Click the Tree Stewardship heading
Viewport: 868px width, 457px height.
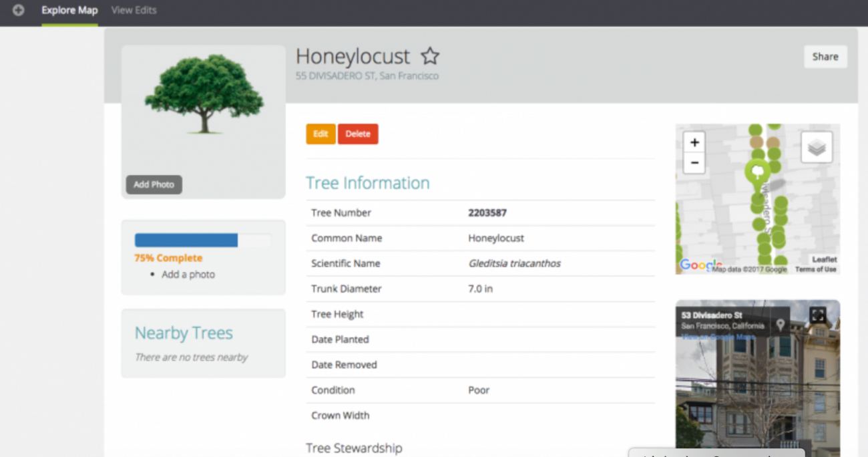pyautogui.click(x=354, y=448)
